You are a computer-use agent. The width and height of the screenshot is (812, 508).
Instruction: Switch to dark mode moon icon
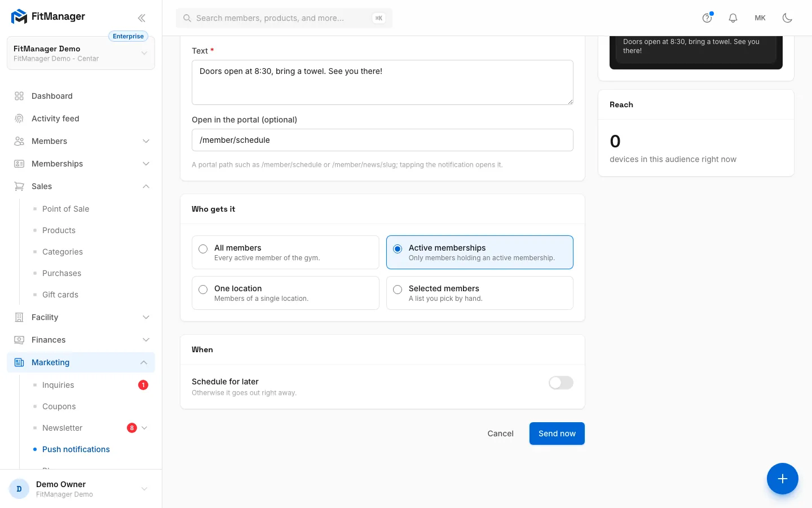787,18
